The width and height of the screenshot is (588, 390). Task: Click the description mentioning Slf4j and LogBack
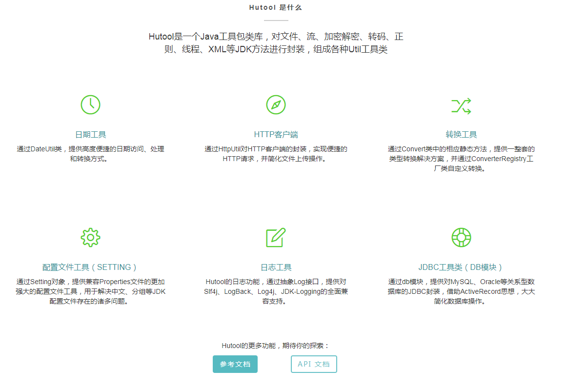[276, 291]
